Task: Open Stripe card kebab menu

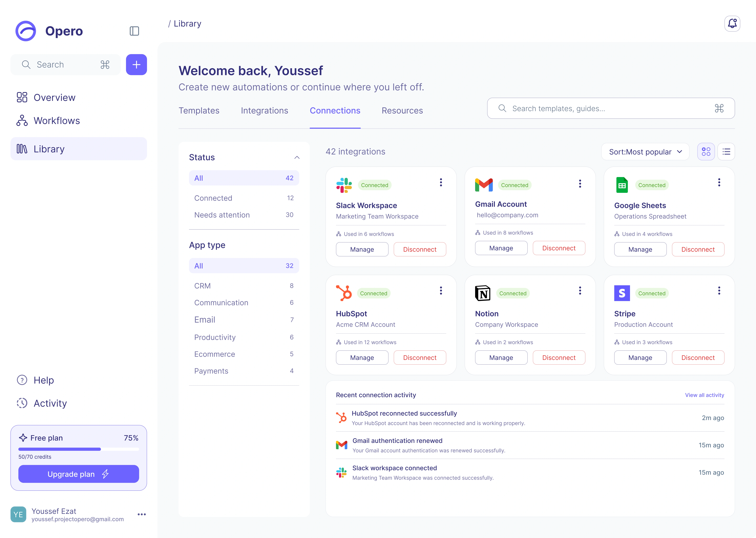Action: click(719, 291)
